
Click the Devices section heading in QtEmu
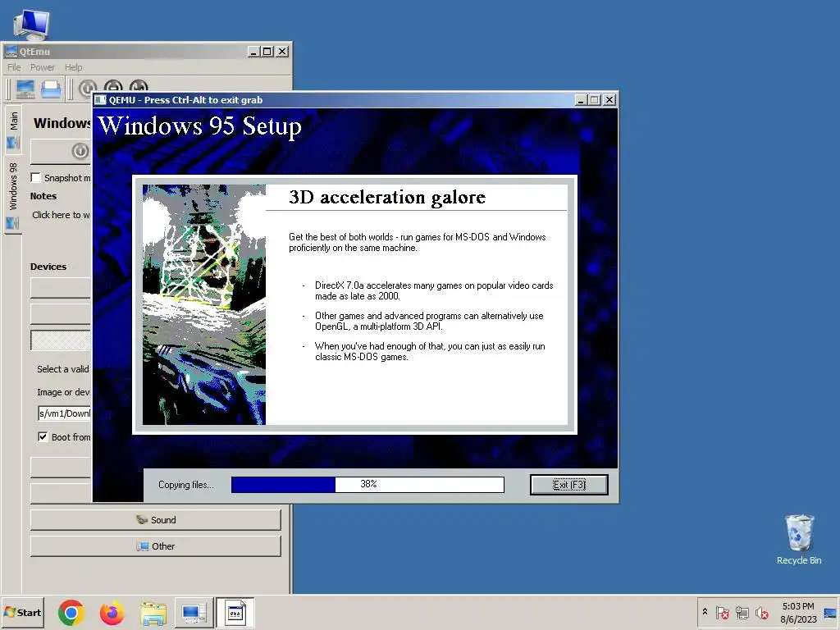(48, 267)
